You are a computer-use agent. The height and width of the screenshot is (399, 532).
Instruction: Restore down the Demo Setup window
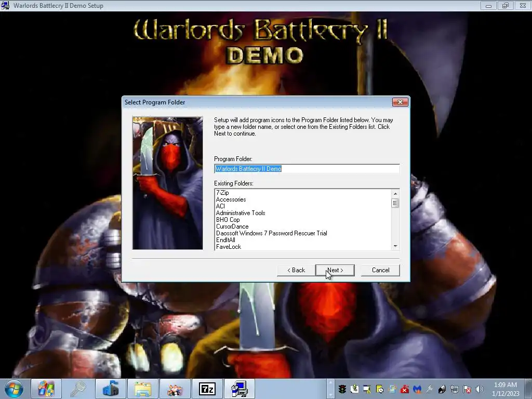[x=506, y=5]
